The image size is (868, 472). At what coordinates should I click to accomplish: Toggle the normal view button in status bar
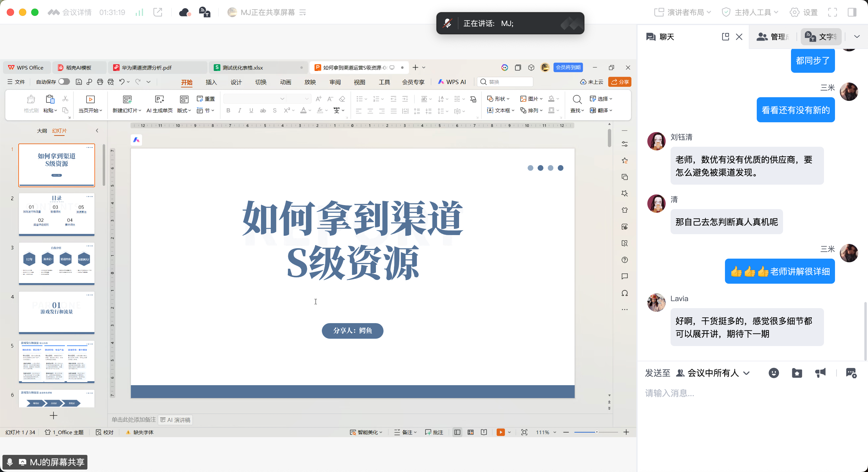[x=457, y=432]
